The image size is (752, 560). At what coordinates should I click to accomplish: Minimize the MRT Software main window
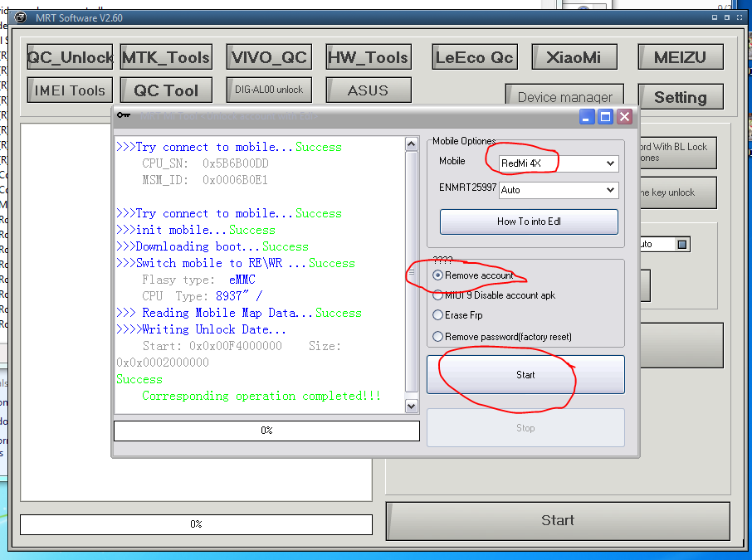pyautogui.click(x=715, y=17)
